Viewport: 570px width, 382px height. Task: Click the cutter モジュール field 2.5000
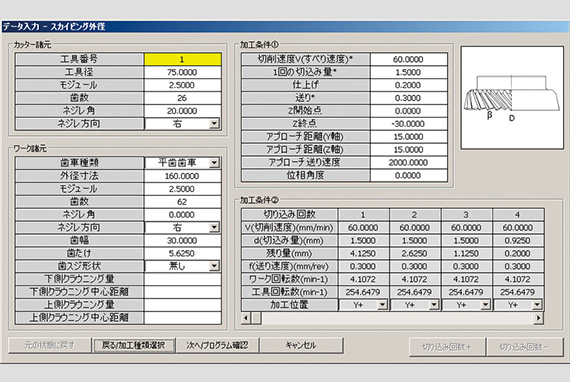pyautogui.click(x=182, y=85)
